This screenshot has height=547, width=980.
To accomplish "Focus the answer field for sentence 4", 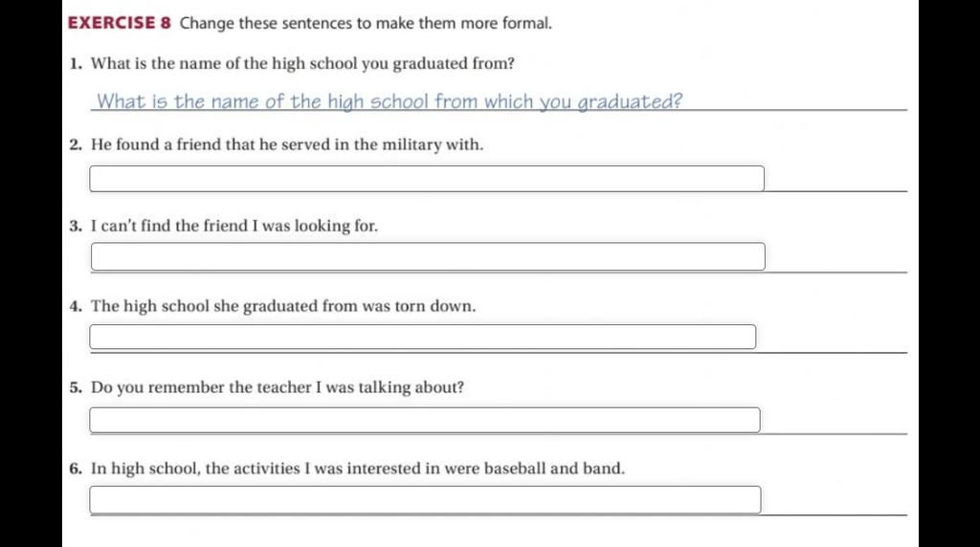I will [422, 337].
